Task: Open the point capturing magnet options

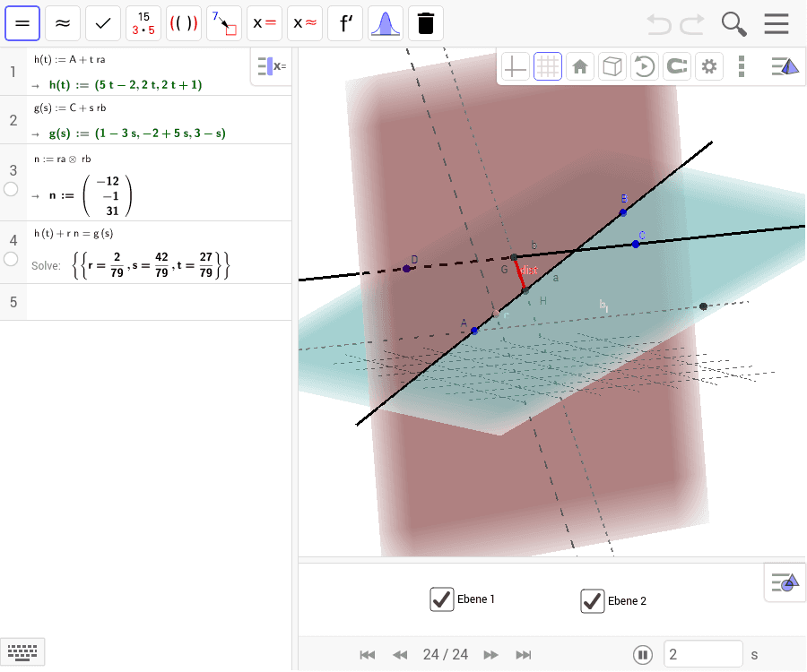Action: click(x=677, y=66)
